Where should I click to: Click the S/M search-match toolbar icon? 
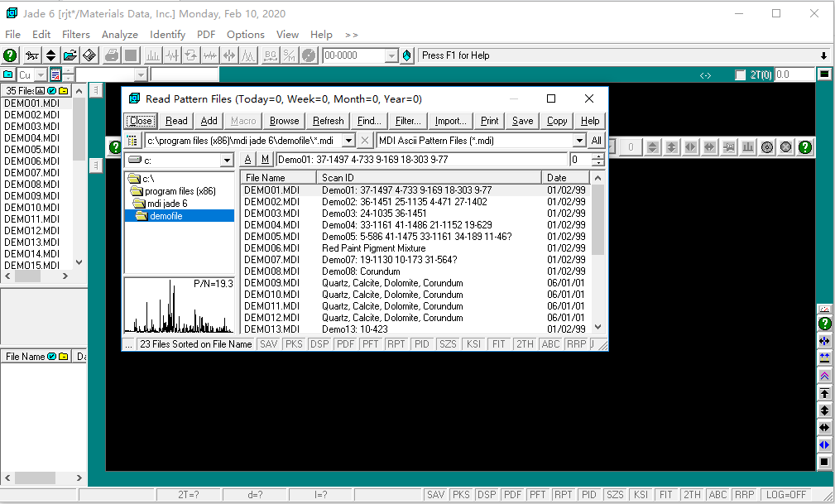coord(289,55)
